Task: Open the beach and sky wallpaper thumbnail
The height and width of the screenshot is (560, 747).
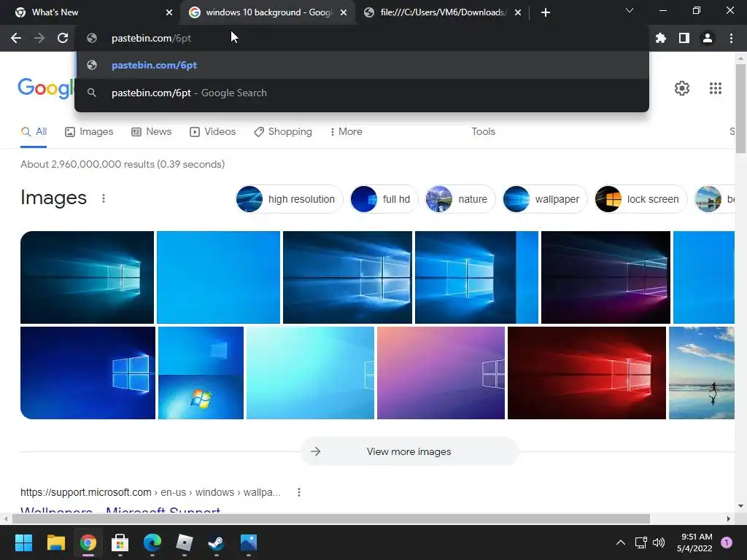Action: pos(701,373)
